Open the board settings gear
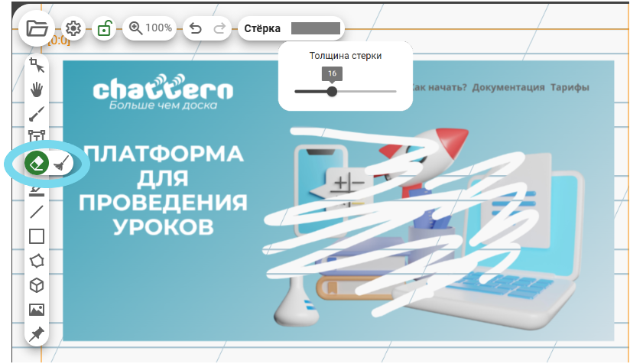Viewport: 630px width, 364px height. 73,28
